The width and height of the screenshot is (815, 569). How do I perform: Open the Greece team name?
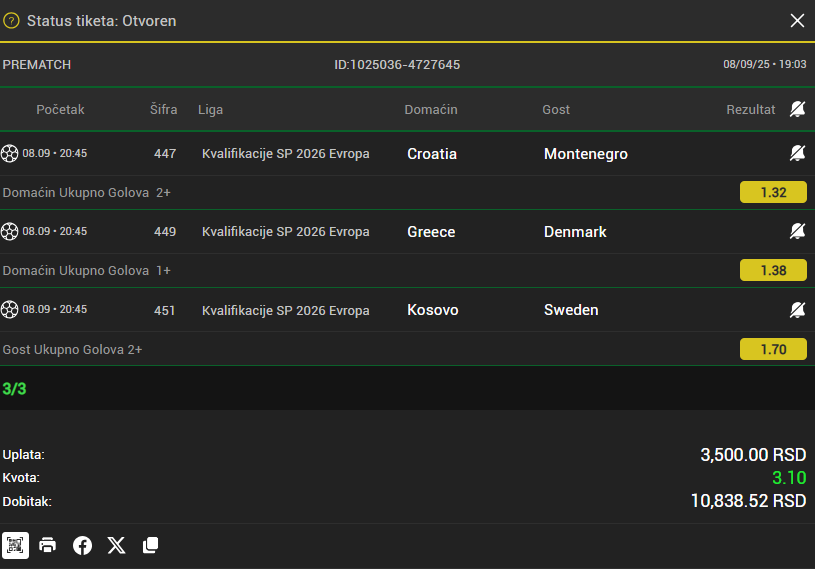(431, 232)
